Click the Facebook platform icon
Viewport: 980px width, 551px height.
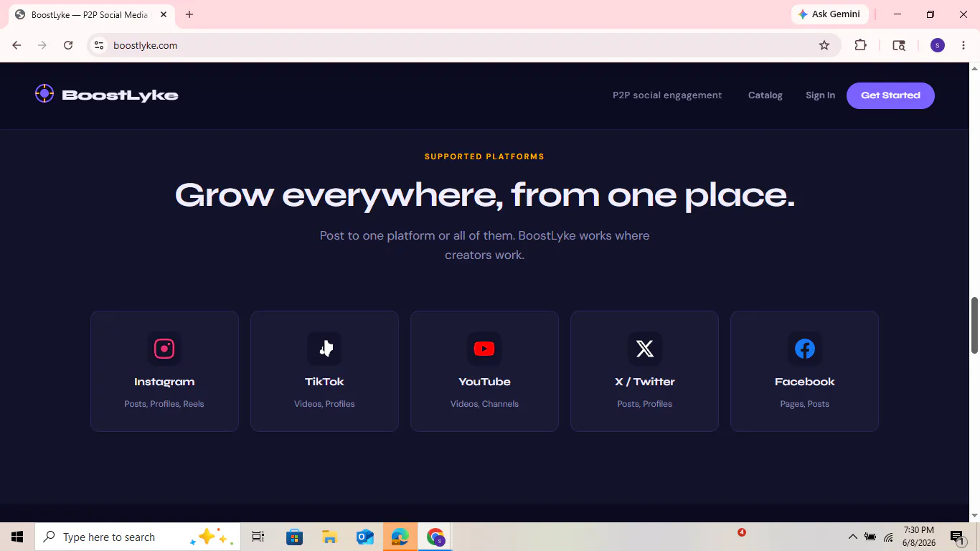coord(804,349)
